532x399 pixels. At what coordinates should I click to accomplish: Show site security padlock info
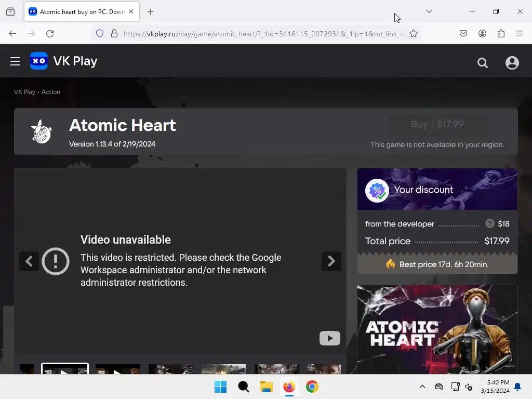(114, 33)
